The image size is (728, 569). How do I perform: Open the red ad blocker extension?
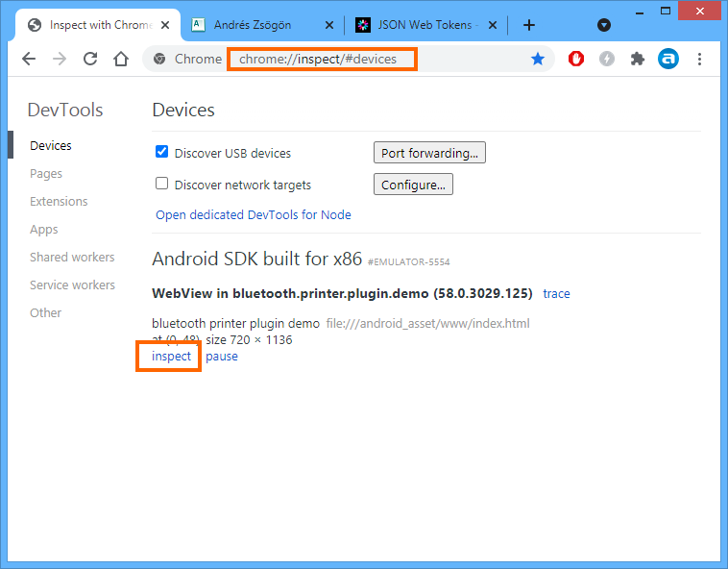(577, 59)
